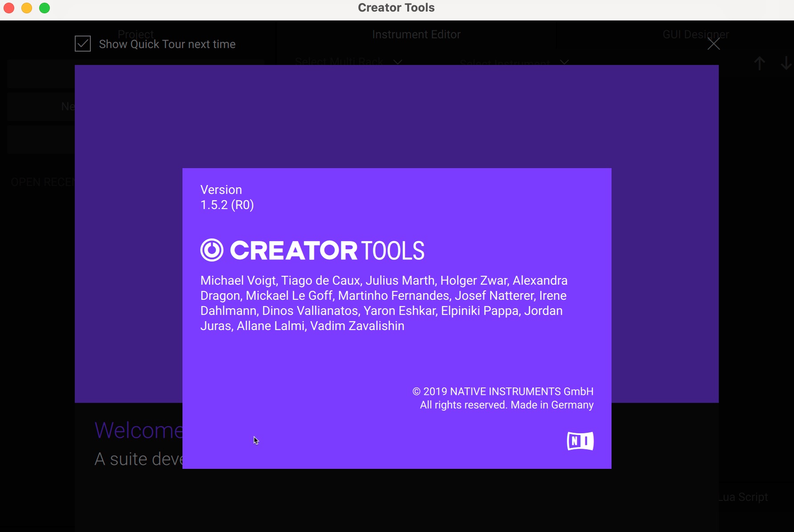This screenshot has width=794, height=532.
Task: Click the Lua Script label
Action: (743, 497)
